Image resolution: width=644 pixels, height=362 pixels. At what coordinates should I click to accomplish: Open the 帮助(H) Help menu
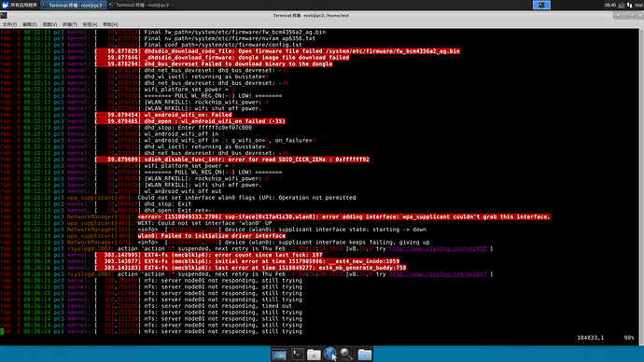(x=110, y=24)
